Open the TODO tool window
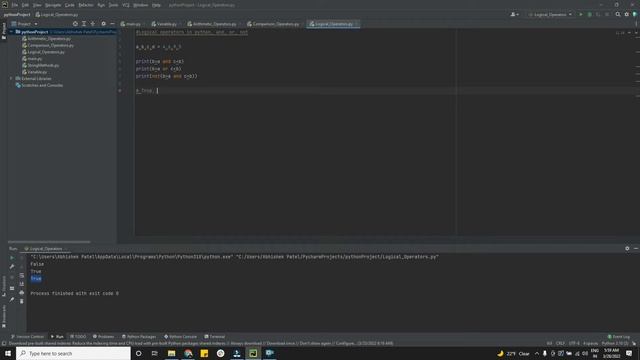The width and height of the screenshot is (640, 360). [78, 337]
